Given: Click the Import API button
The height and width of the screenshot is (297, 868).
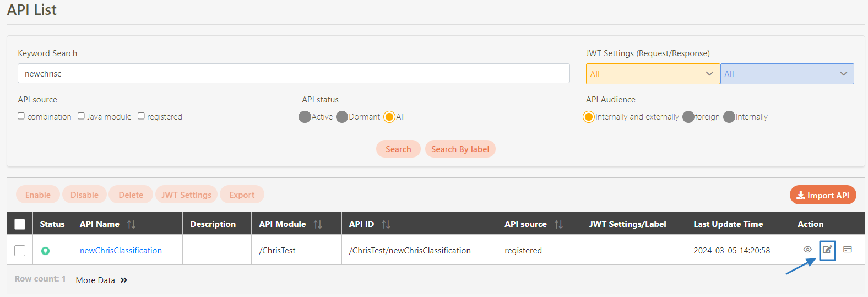Looking at the screenshot, I should pos(822,195).
